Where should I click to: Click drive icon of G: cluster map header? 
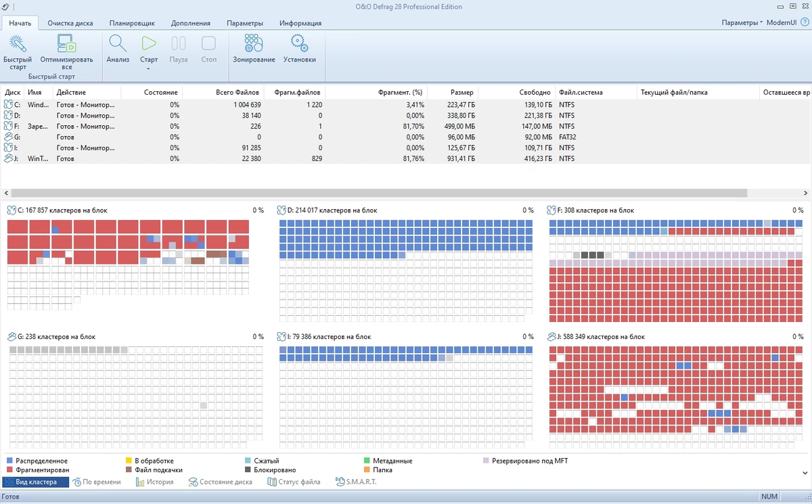tap(12, 336)
